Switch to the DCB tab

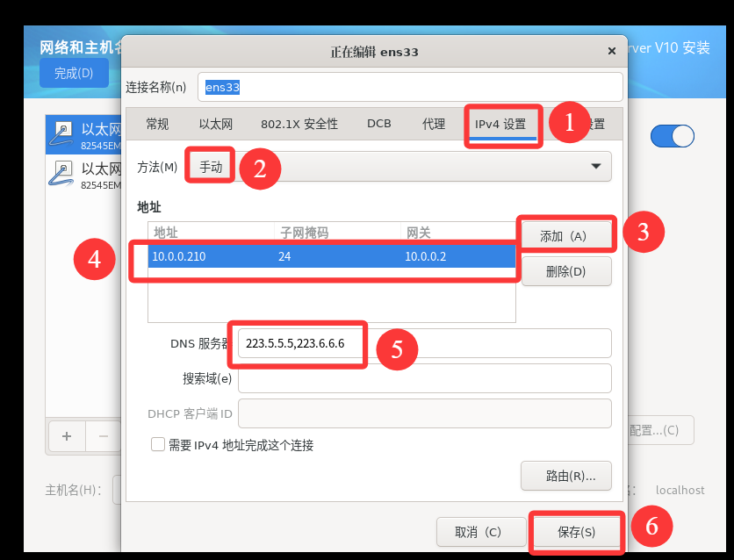(379, 125)
